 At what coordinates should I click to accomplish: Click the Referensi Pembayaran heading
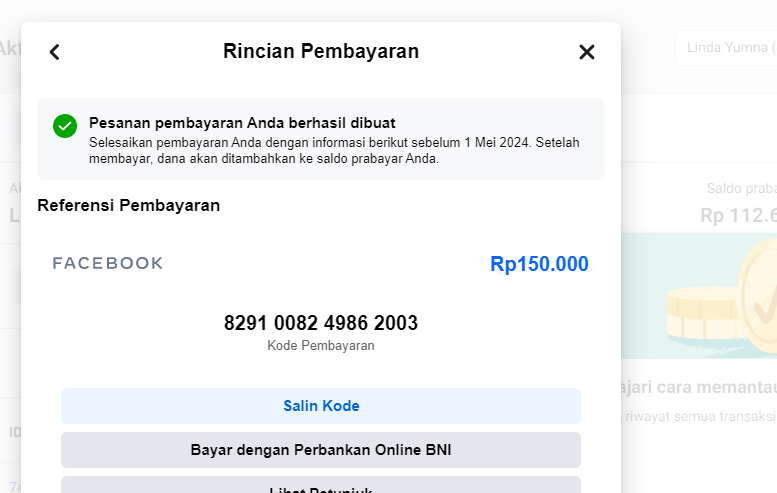(x=129, y=205)
